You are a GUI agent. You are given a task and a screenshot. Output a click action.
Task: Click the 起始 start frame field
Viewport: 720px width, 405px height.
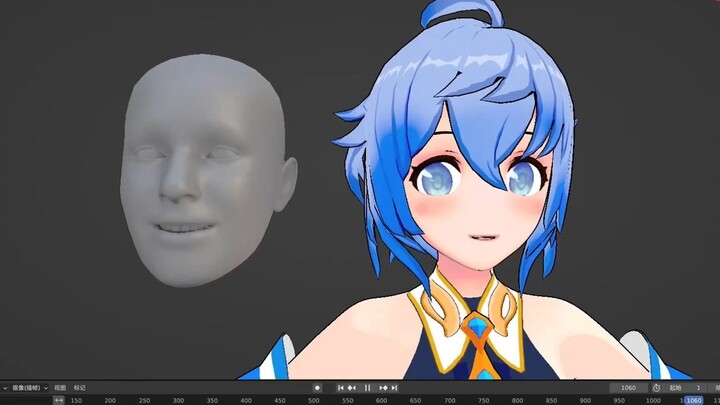point(686,388)
